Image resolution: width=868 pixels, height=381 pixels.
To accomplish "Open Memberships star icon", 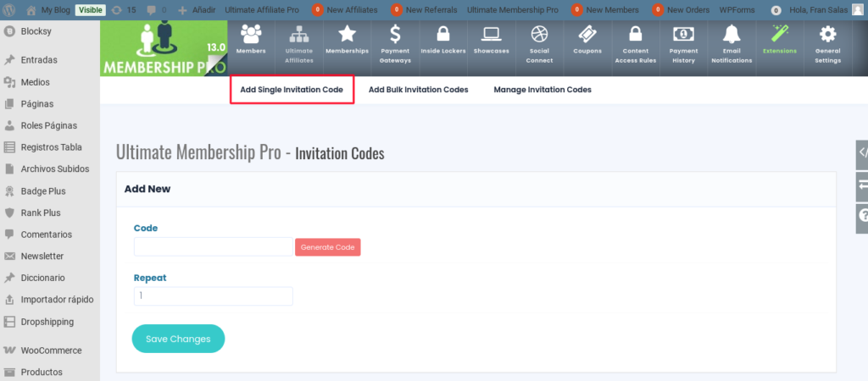I will click(x=347, y=34).
